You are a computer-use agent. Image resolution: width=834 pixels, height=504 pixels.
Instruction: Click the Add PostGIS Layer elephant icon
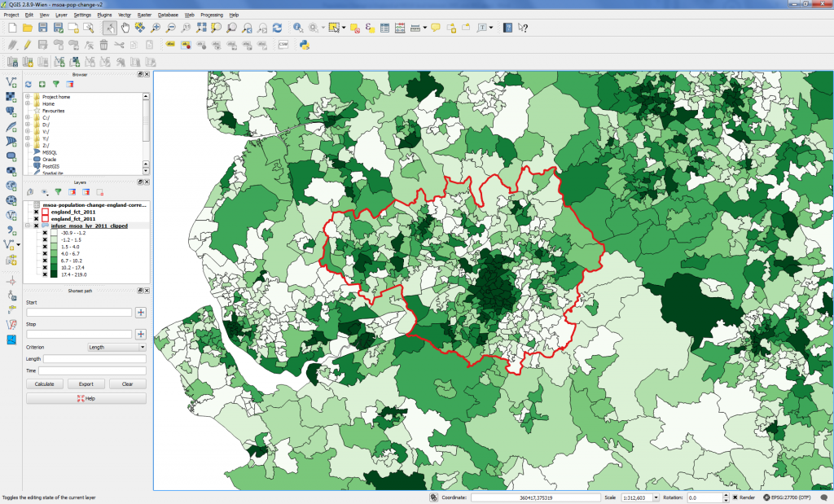click(11, 111)
